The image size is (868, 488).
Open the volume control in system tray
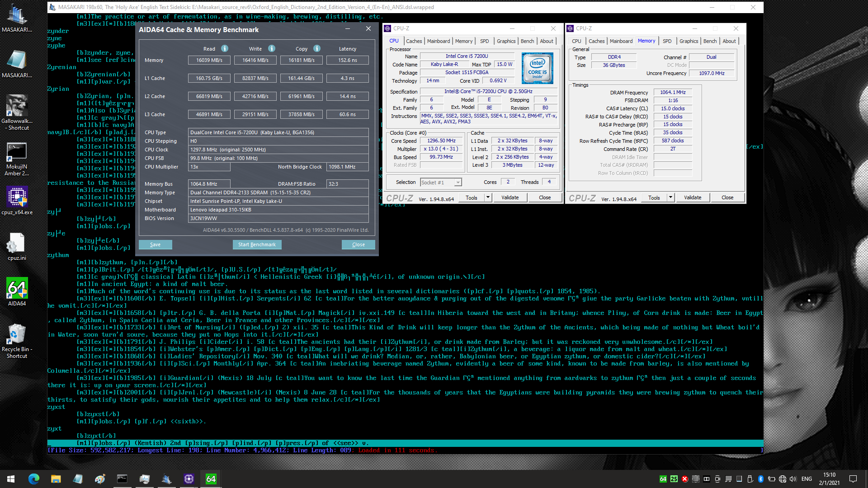793,479
